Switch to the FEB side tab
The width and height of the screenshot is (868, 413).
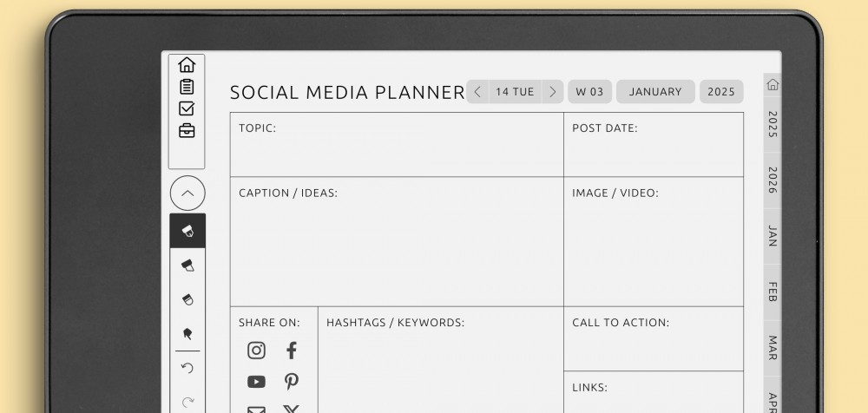coord(773,292)
